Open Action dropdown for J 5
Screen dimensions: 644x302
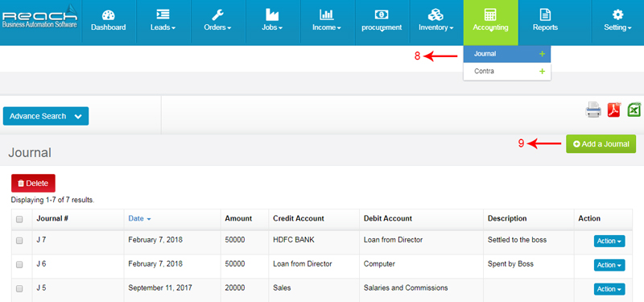pos(609,289)
